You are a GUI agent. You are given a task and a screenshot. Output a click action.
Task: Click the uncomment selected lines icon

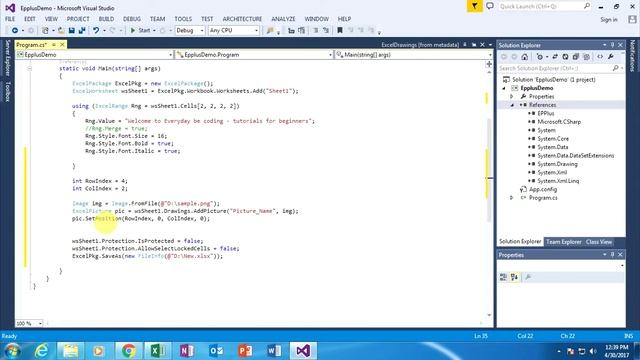(326, 31)
